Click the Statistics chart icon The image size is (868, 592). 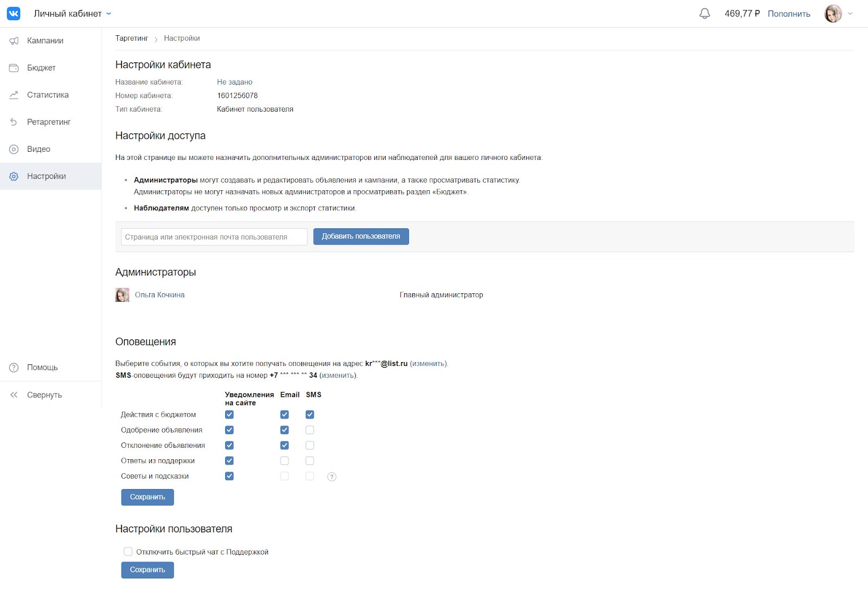point(14,95)
